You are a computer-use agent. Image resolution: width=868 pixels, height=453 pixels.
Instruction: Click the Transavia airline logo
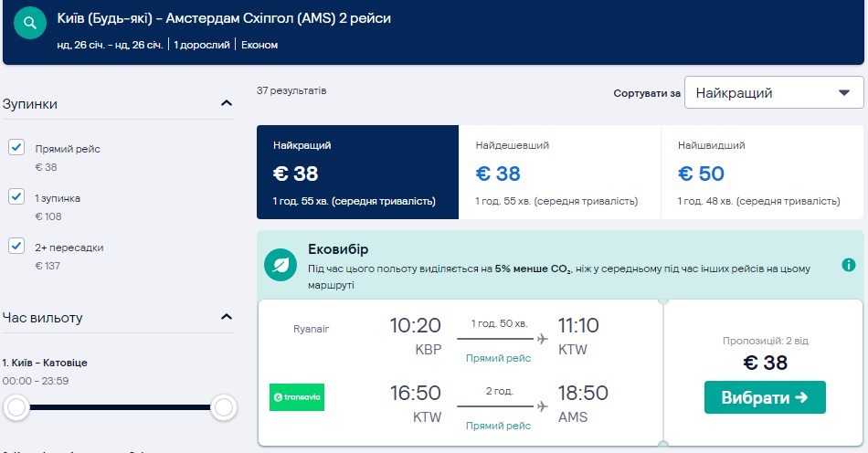(297, 397)
